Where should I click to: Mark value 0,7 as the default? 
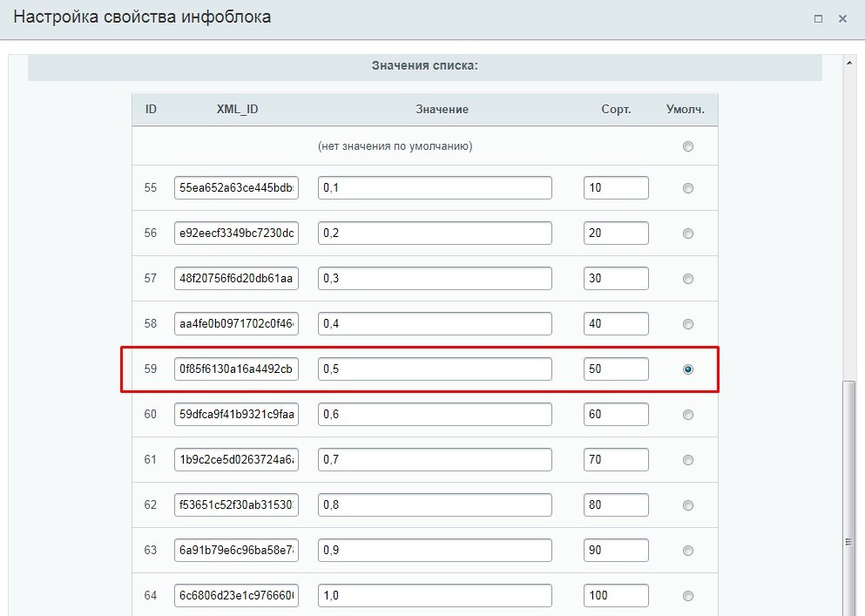688,460
